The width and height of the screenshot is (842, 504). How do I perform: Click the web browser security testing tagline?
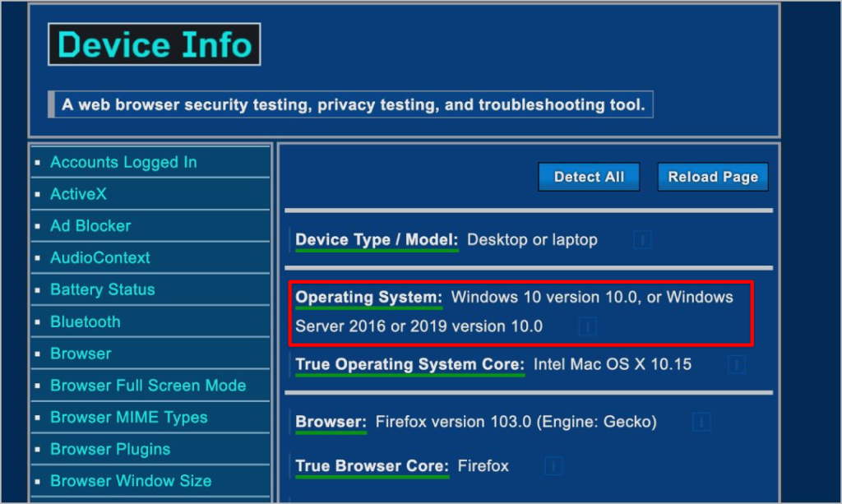point(354,104)
